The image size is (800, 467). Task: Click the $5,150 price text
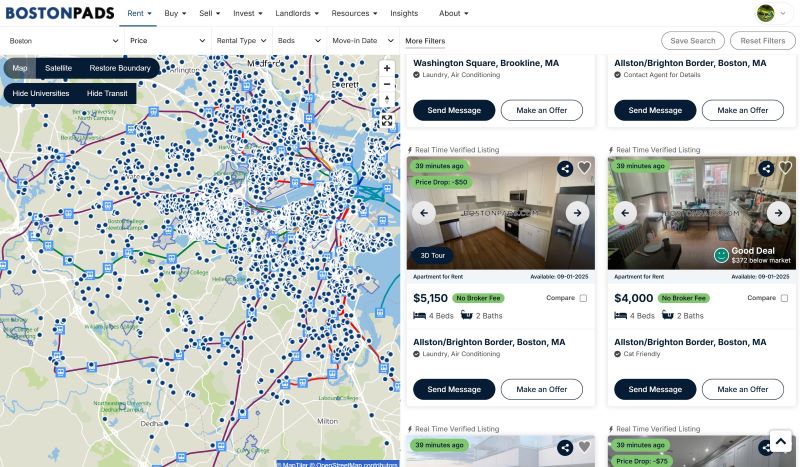tap(430, 298)
